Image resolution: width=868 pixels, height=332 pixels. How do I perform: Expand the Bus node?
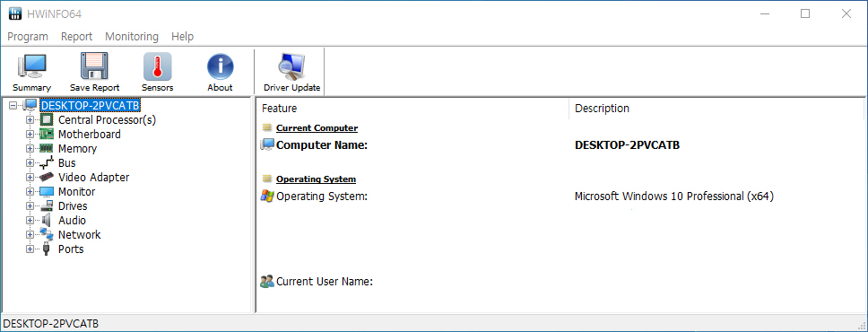(x=30, y=163)
